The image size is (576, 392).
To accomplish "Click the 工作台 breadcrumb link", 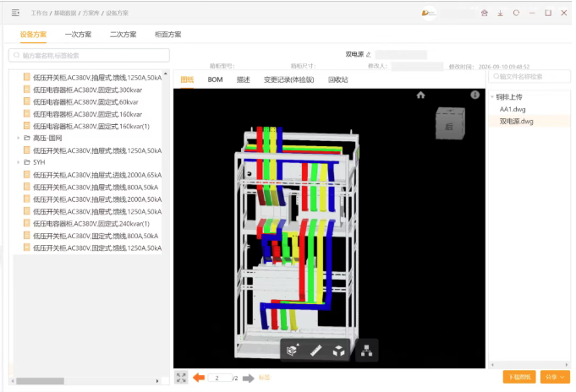I will pos(39,13).
